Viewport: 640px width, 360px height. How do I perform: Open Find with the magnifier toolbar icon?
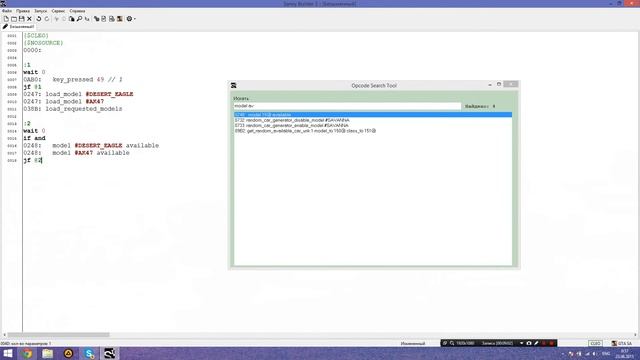[x=79, y=19]
